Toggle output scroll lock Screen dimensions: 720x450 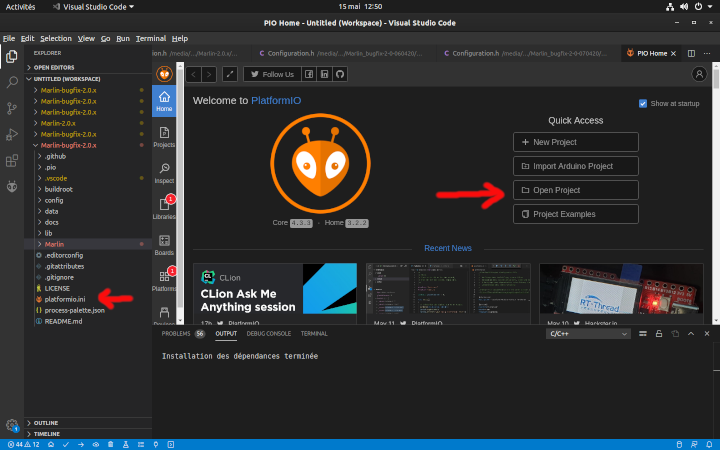click(659, 334)
